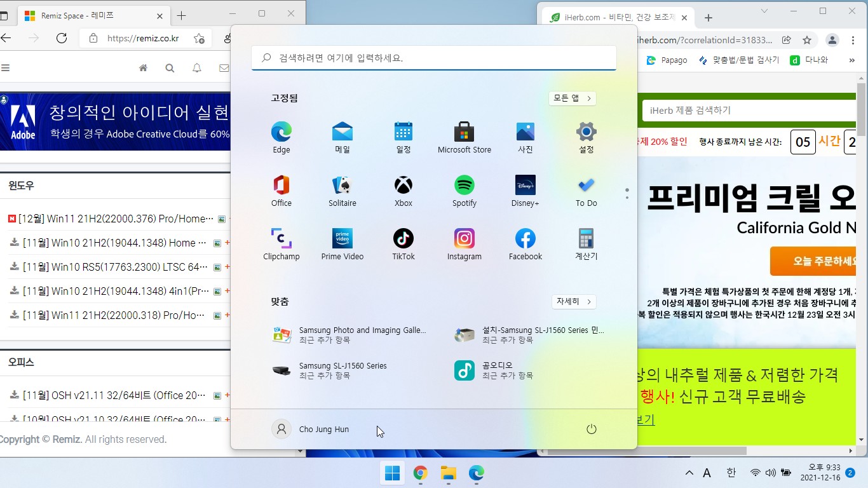Viewport: 868px width, 488px height.
Task: Open Spotify from pinned apps
Action: 465,191
